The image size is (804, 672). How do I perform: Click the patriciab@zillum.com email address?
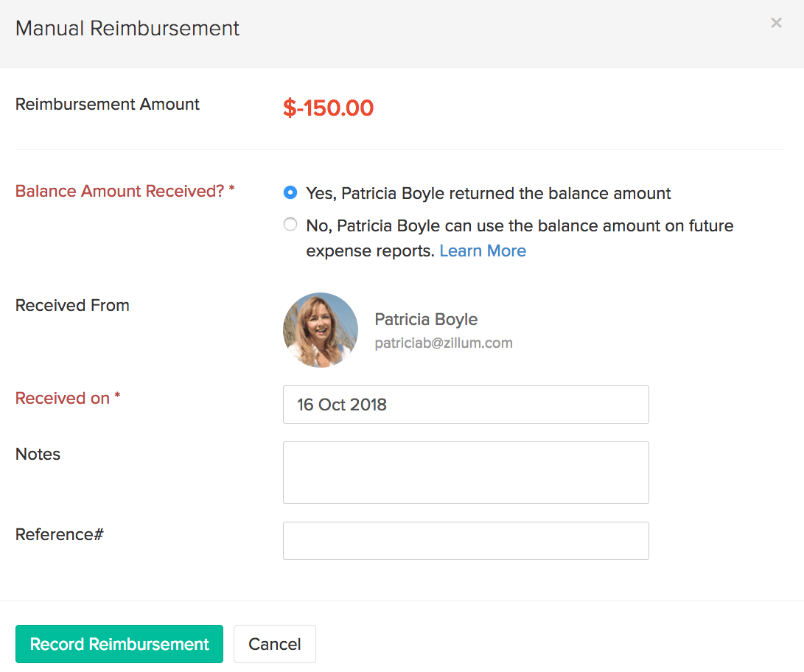pos(444,343)
